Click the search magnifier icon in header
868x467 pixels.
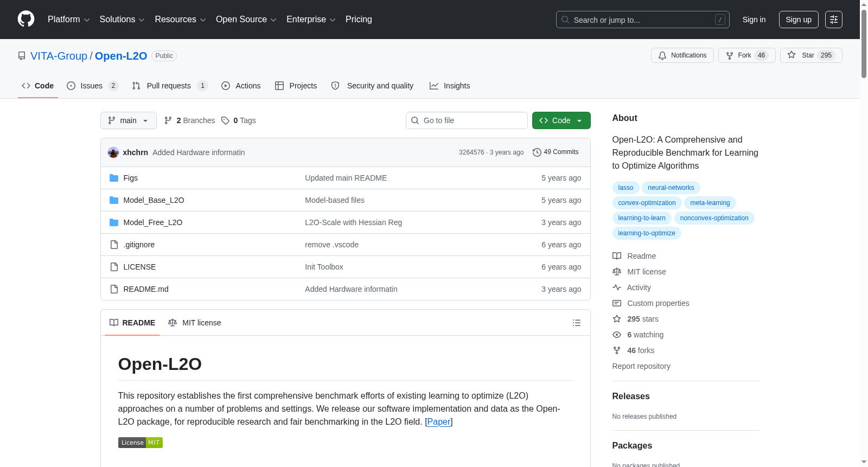point(565,20)
